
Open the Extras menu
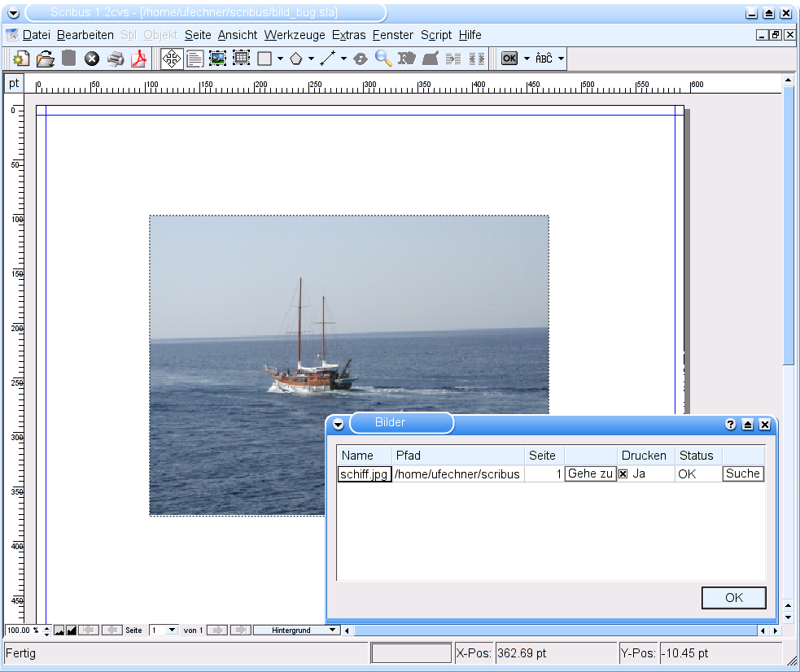(348, 35)
